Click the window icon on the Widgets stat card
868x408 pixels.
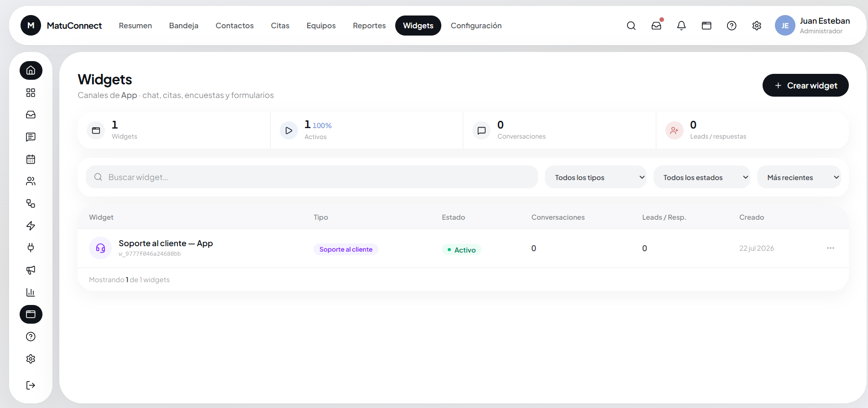(96, 130)
